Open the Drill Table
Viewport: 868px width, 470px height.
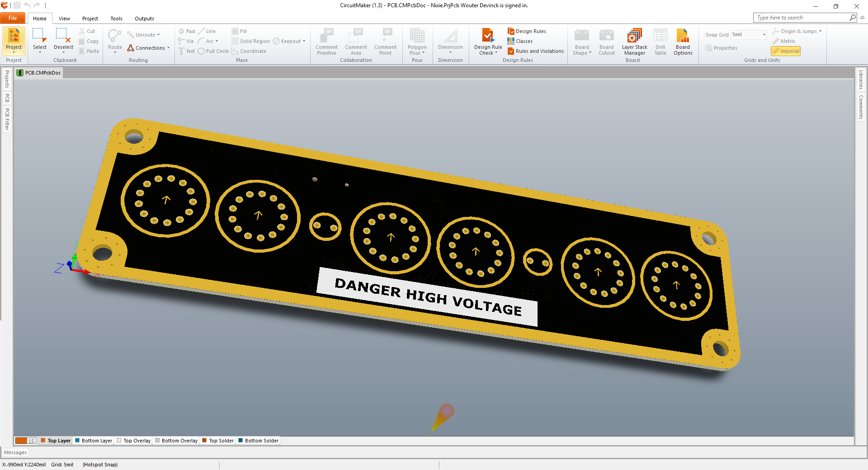coord(660,41)
